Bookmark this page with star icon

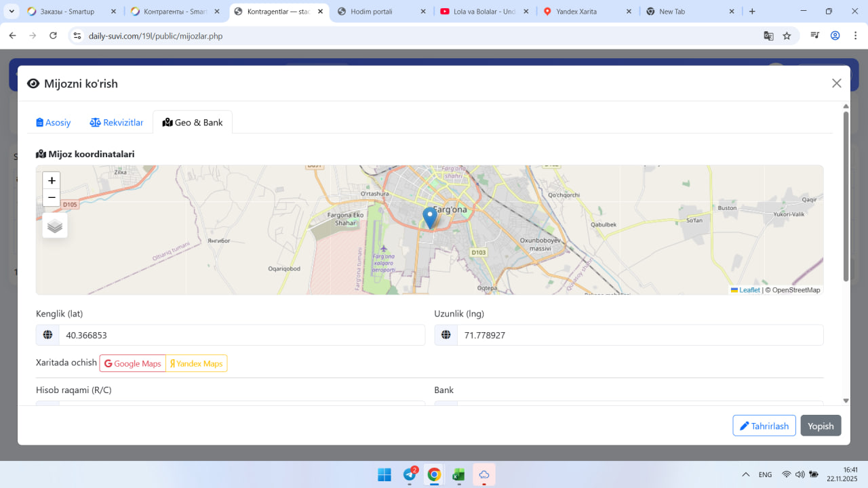click(x=787, y=36)
